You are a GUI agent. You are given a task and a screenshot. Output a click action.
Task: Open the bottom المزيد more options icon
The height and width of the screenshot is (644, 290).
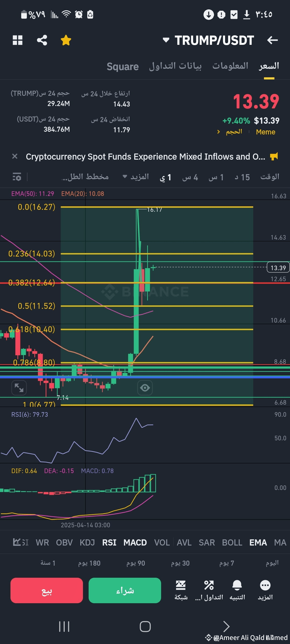[265, 590]
